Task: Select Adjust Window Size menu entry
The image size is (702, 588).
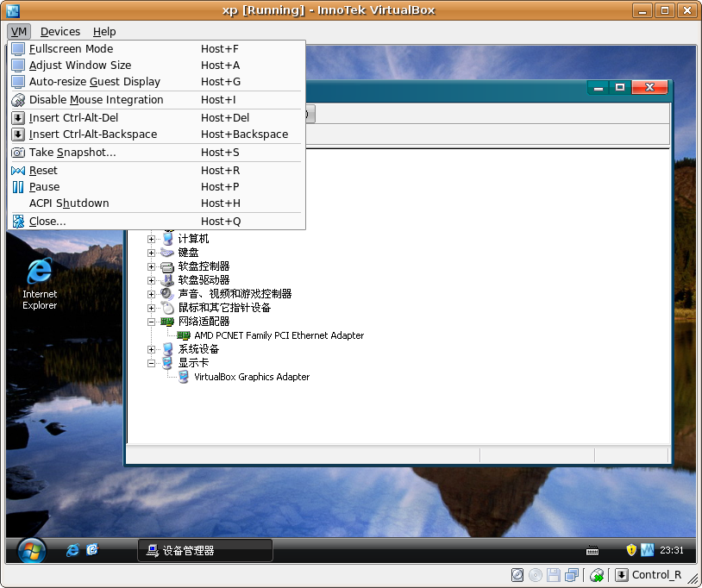Action: [x=156, y=66]
